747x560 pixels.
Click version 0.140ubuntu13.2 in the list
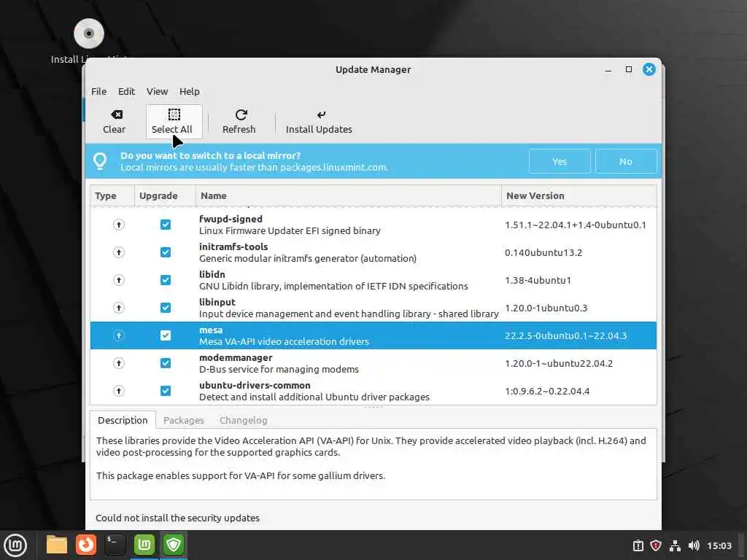click(x=543, y=252)
